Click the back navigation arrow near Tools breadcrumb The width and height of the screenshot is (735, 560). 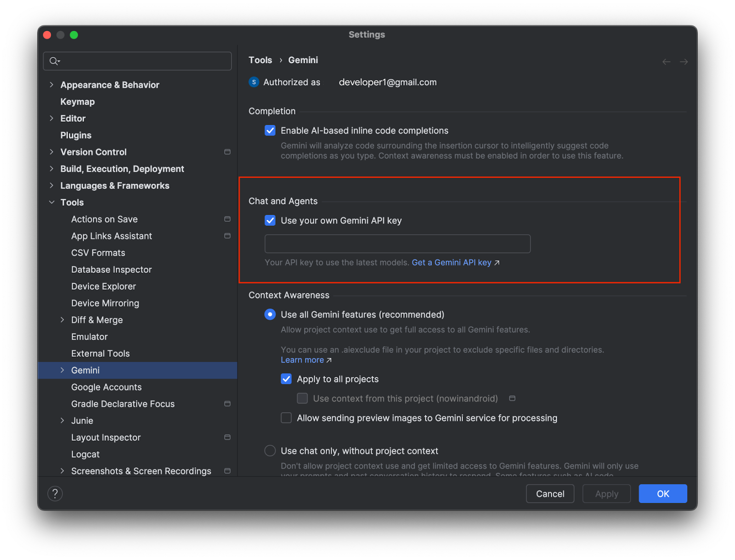coord(666,61)
